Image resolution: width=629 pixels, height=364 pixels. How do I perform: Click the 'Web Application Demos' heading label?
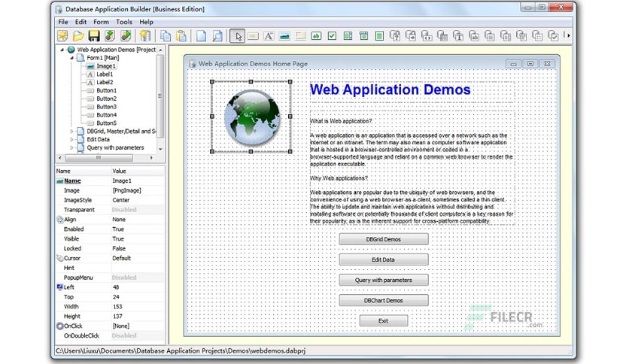(390, 89)
